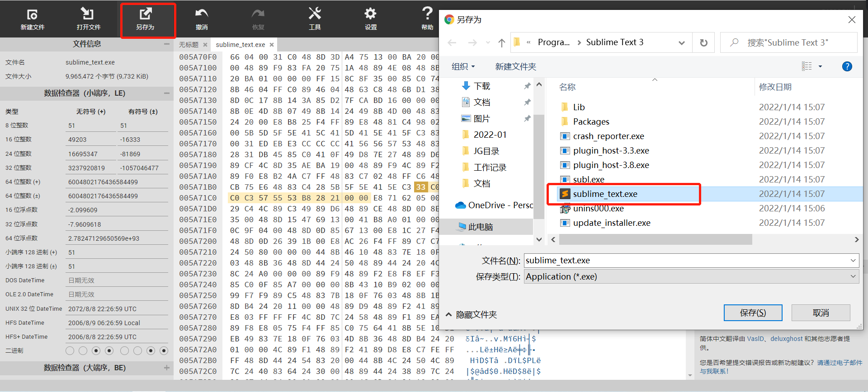Screen dimensions: 868x392
Task: Close the sublime_text.exe tab with its X
Action: click(x=272, y=45)
